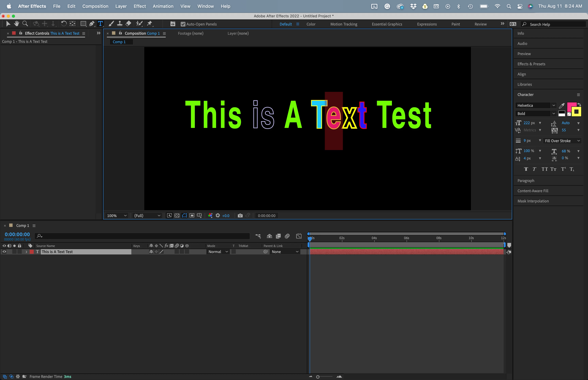Open the Effects & Presets panel
Image resolution: width=588 pixels, height=380 pixels.
pyautogui.click(x=531, y=64)
